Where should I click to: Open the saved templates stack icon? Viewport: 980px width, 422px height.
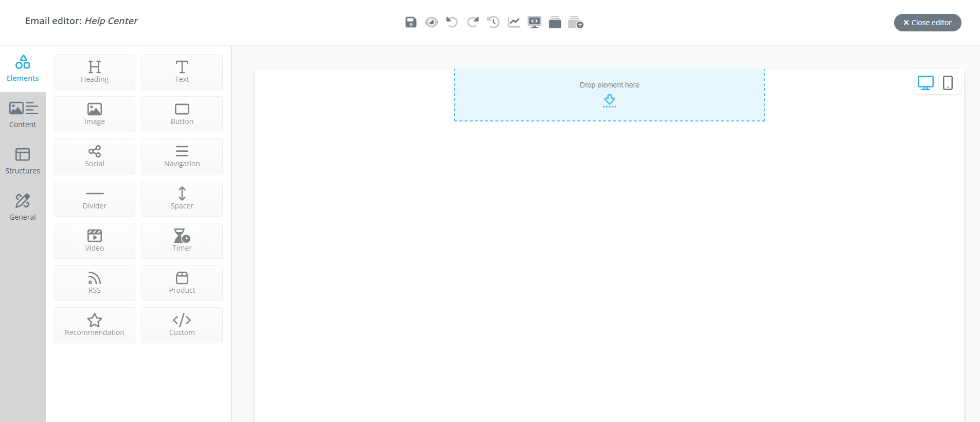point(555,22)
